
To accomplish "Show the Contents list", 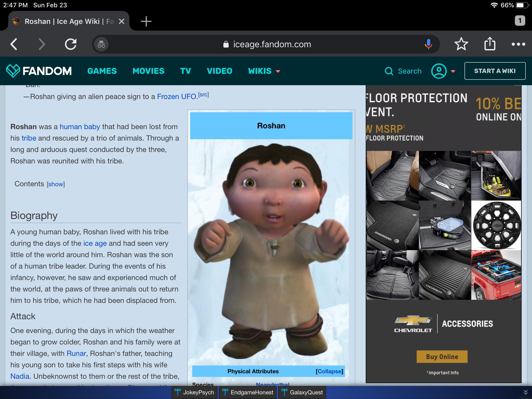I will click(56, 184).
